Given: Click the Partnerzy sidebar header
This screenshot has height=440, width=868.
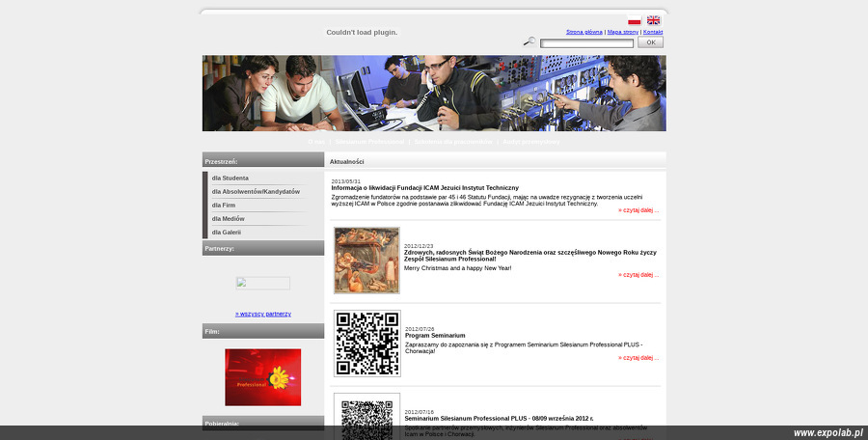Looking at the screenshot, I should 263,248.
